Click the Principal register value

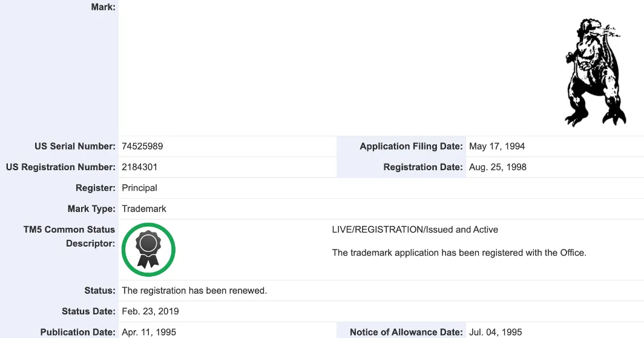tap(139, 188)
